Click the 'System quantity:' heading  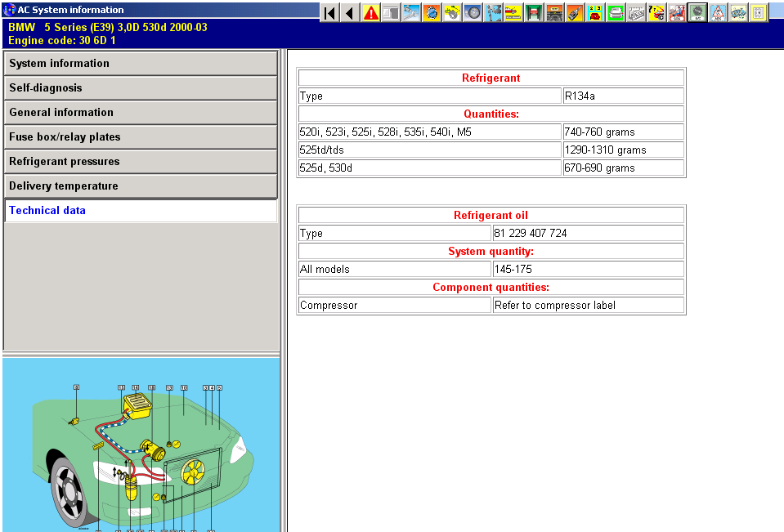click(491, 252)
